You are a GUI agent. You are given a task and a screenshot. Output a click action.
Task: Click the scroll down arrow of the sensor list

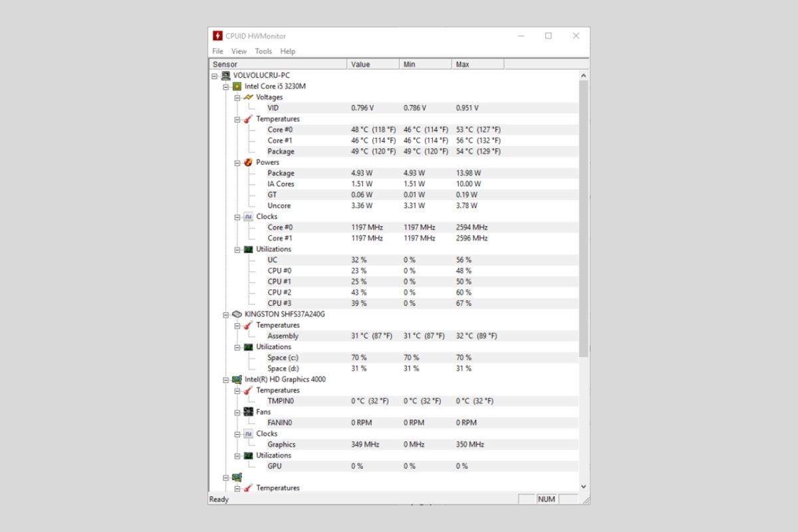tap(584, 487)
